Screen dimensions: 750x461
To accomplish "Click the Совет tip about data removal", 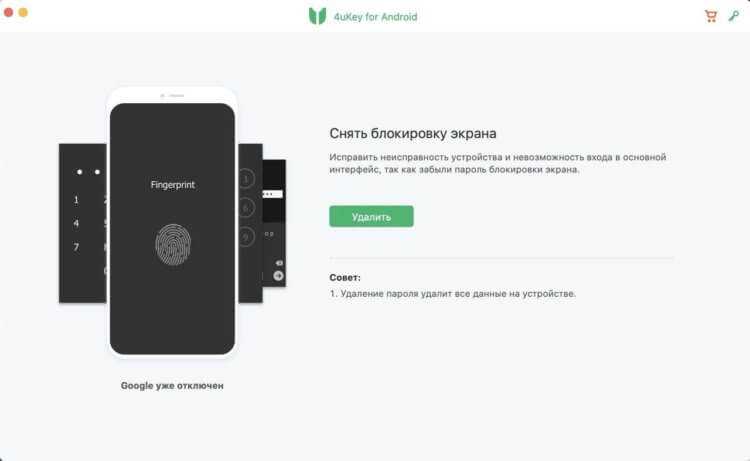I will [452, 294].
